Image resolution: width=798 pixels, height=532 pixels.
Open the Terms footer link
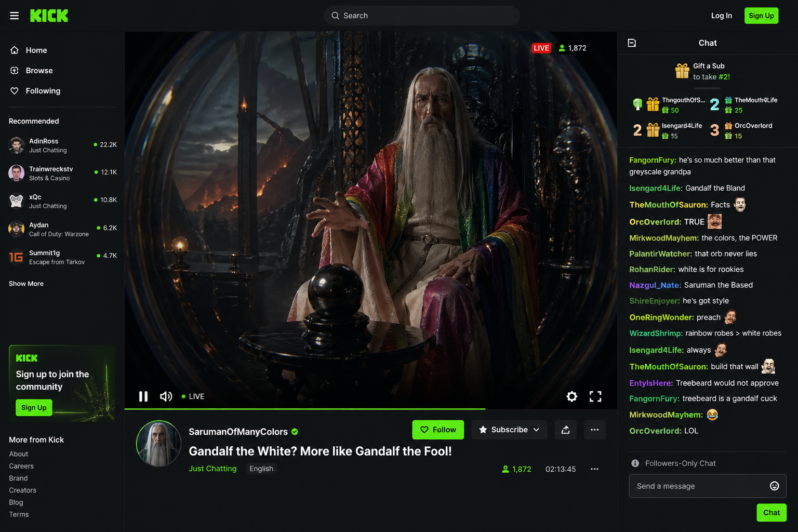19,514
